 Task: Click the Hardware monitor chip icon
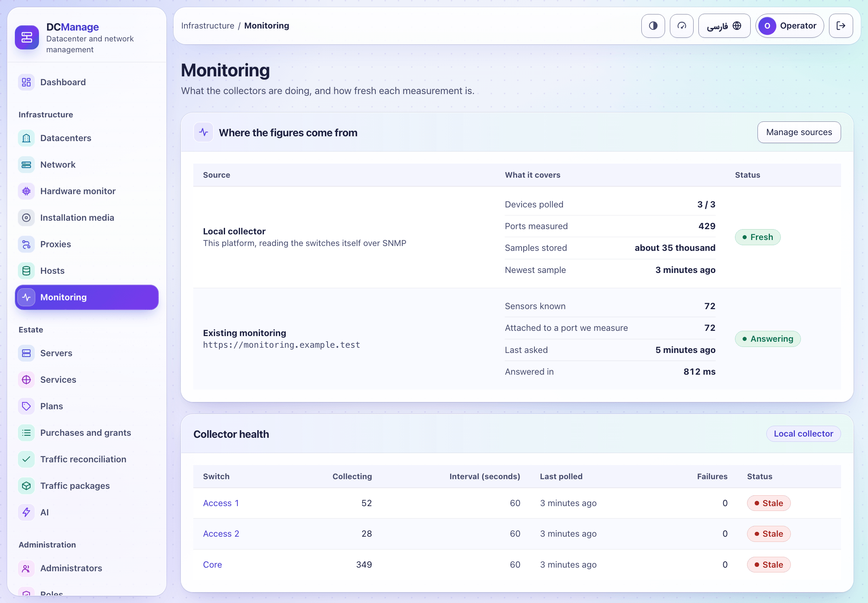click(26, 191)
